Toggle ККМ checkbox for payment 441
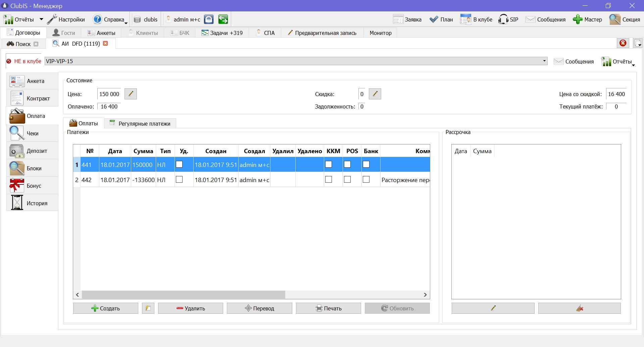644x347 pixels. click(329, 164)
